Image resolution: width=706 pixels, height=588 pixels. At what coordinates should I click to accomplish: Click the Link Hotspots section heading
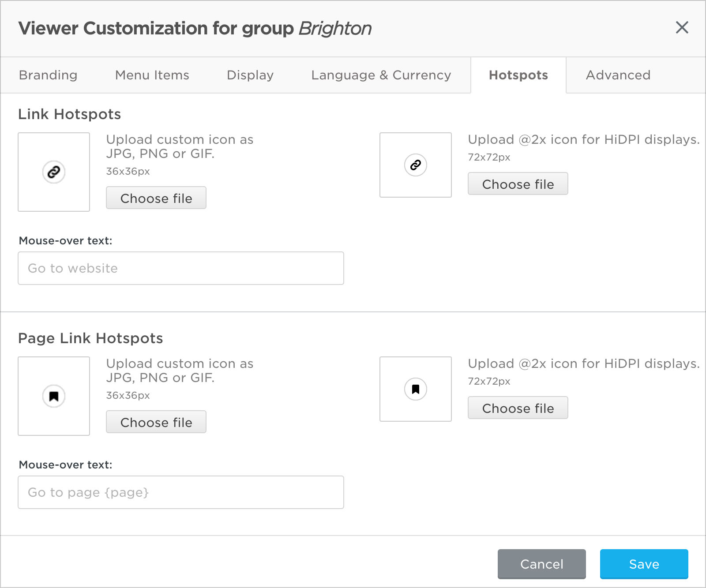tap(70, 114)
